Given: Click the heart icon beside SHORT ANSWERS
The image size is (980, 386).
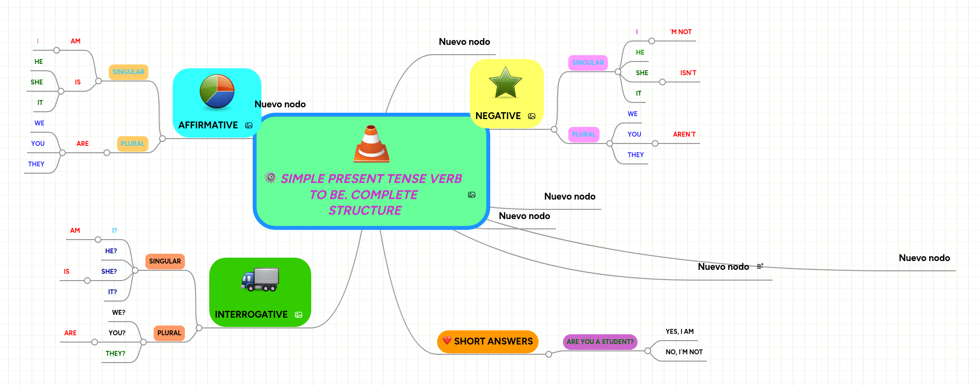Looking at the screenshot, I should click(x=447, y=341).
